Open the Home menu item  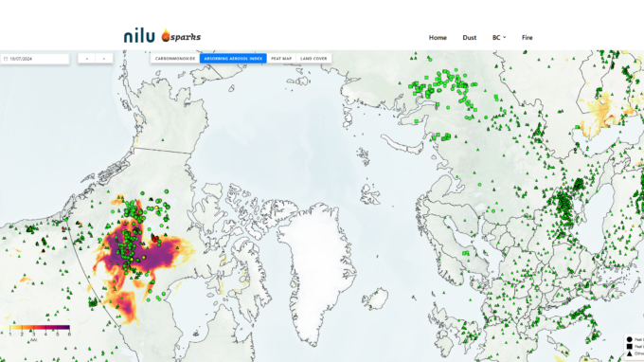[438, 37]
